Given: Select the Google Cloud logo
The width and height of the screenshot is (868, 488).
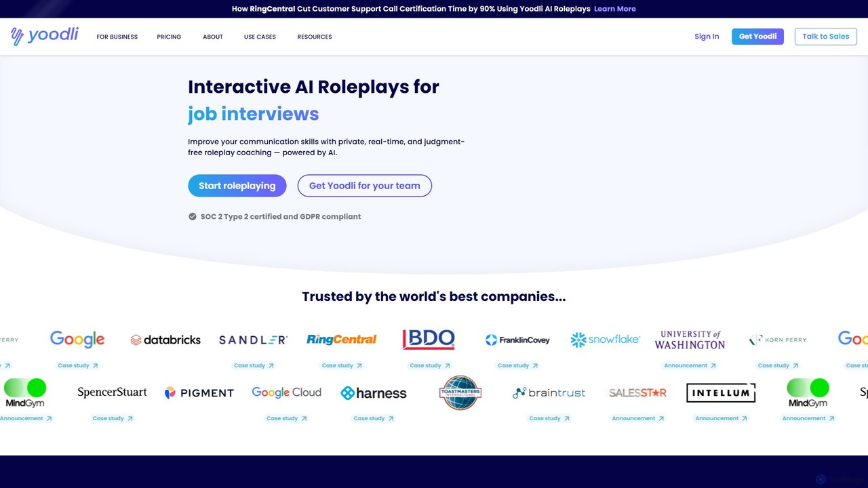Looking at the screenshot, I should point(286,392).
